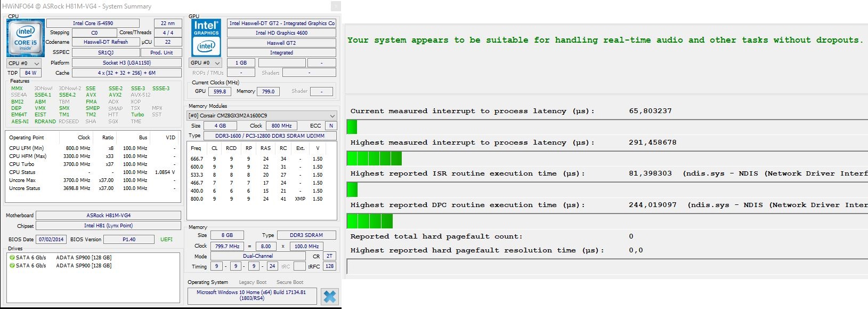This screenshot has height=309, width=868.
Task: Open the GPU #0 selector dropdown
Action: pos(206,62)
